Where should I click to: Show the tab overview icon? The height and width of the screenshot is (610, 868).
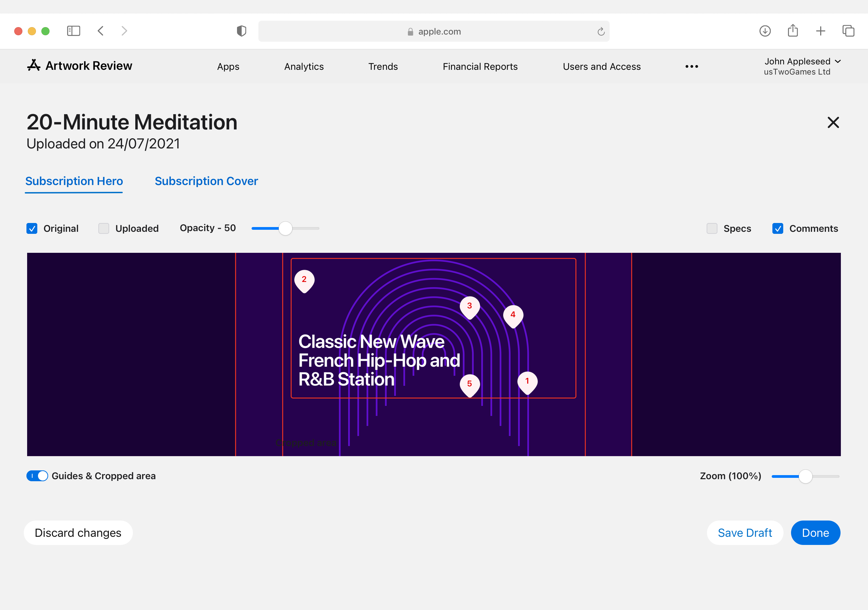click(x=848, y=31)
